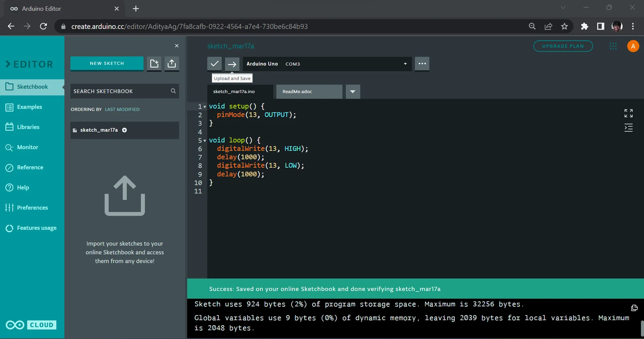
Task: Click the NEW SKETCH button
Action: [107, 63]
